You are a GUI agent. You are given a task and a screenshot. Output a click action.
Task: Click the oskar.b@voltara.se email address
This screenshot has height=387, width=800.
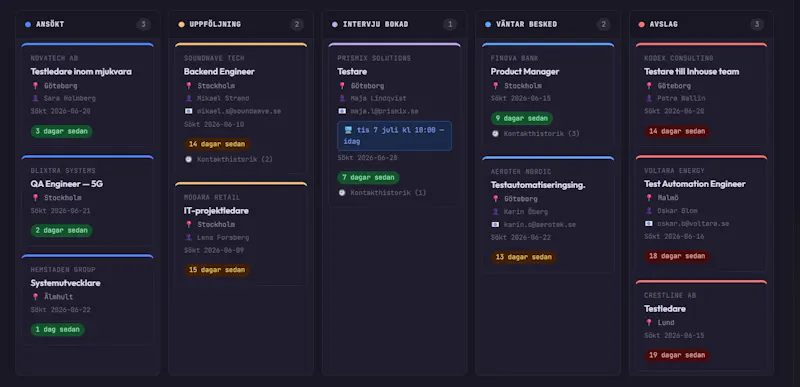pyautogui.click(x=693, y=223)
